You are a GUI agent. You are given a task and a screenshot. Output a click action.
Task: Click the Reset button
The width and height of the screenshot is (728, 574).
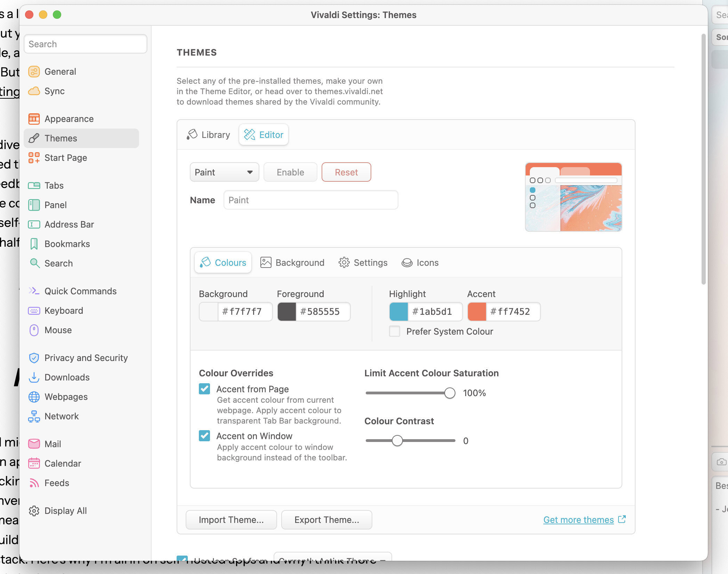346,172
